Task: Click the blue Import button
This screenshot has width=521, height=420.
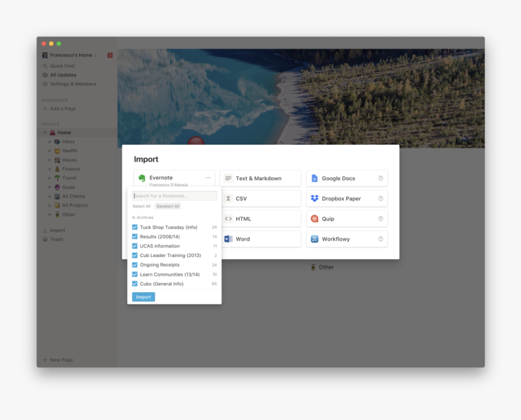Action: [144, 297]
